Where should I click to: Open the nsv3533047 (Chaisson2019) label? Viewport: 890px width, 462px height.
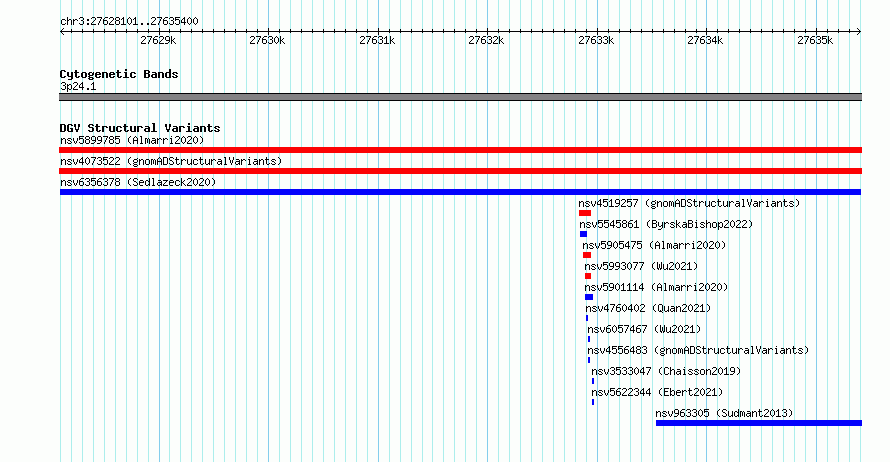(666, 371)
